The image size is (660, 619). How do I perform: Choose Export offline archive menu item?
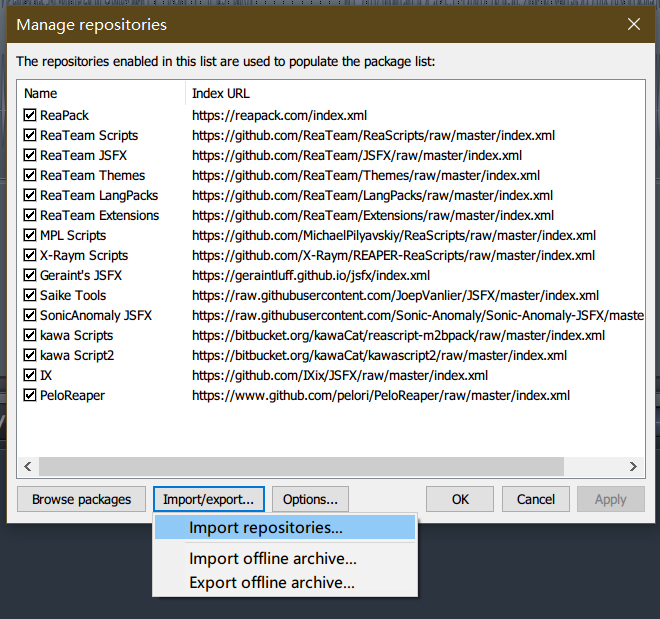[272, 582]
